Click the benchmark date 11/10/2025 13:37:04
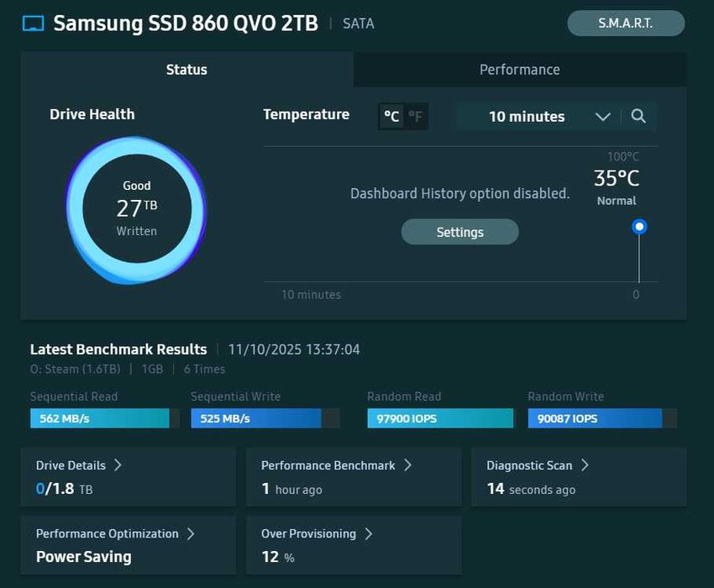The image size is (714, 588). click(294, 349)
